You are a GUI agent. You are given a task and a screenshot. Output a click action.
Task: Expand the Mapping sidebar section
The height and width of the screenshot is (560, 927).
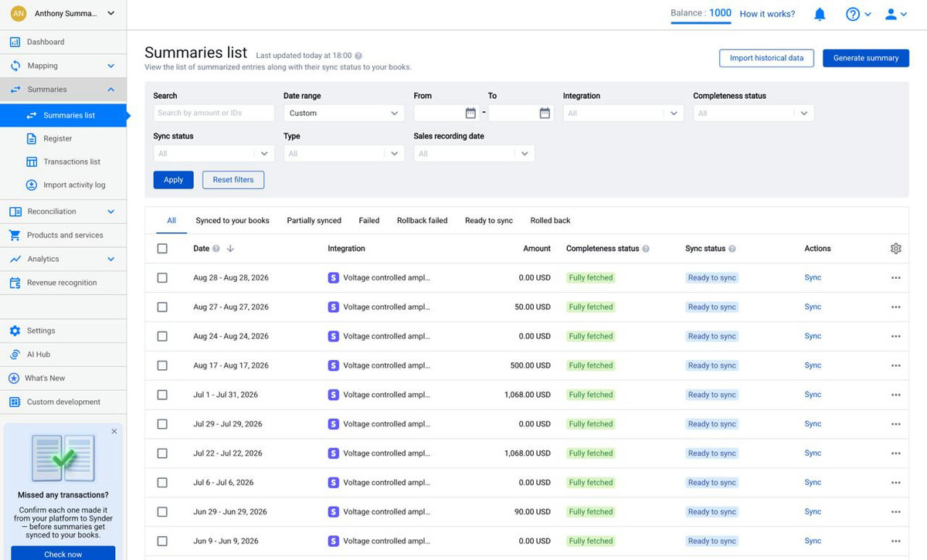111,66
